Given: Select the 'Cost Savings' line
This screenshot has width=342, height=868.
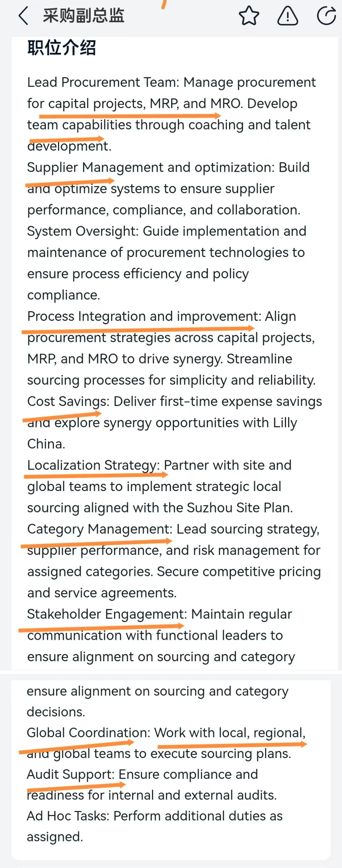Looking at the screenshot, I should click(x=68, y=401).
